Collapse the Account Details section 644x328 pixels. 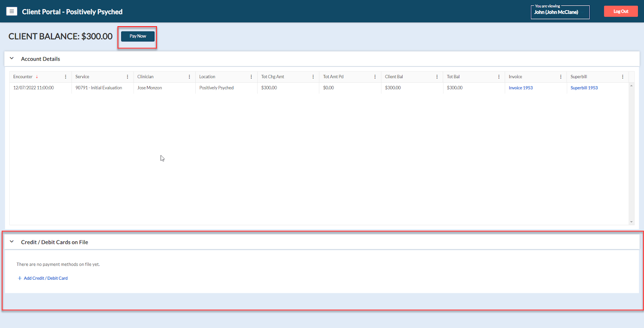(x=12, y=58)
